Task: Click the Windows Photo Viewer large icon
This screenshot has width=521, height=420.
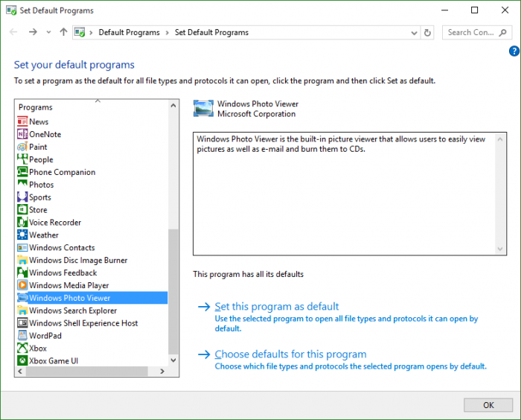Action: [203, 109]
